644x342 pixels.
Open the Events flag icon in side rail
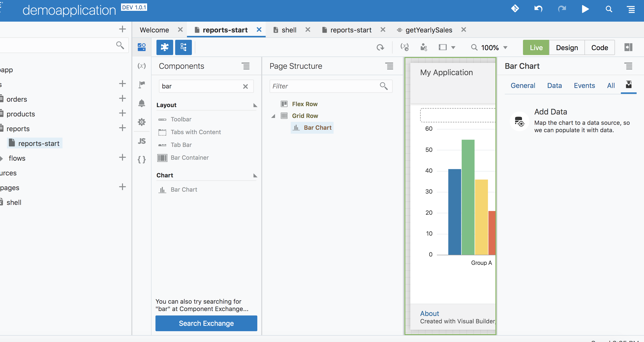(x=141, y=84)
